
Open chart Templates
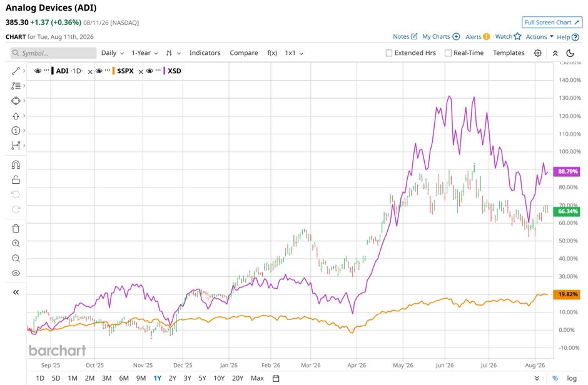pos(509,52)
